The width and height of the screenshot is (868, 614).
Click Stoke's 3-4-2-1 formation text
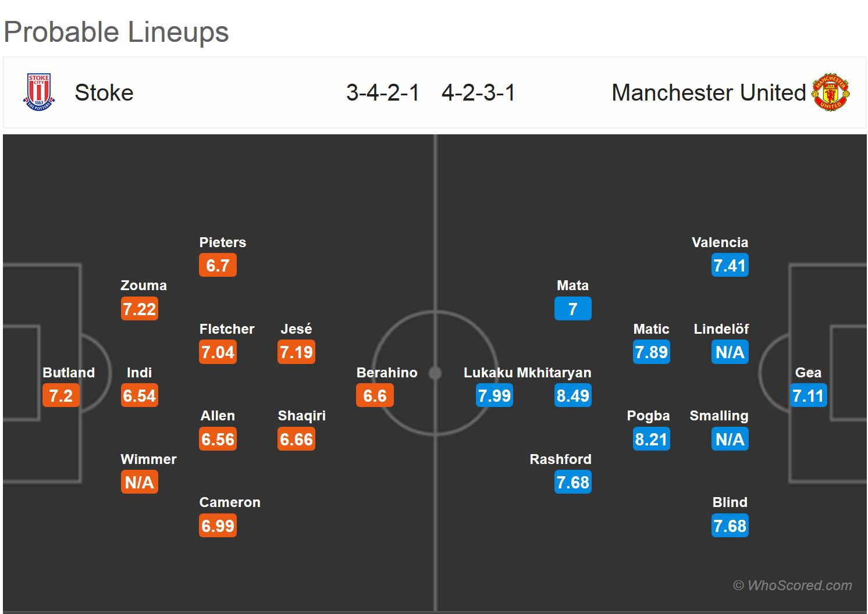click(382, 93)
